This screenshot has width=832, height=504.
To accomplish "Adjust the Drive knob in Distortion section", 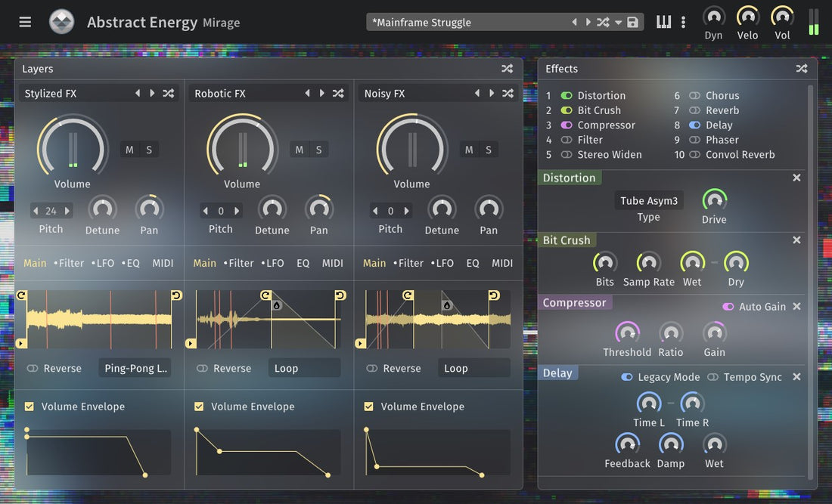I will pyautogui.click(x=714, y=199).
